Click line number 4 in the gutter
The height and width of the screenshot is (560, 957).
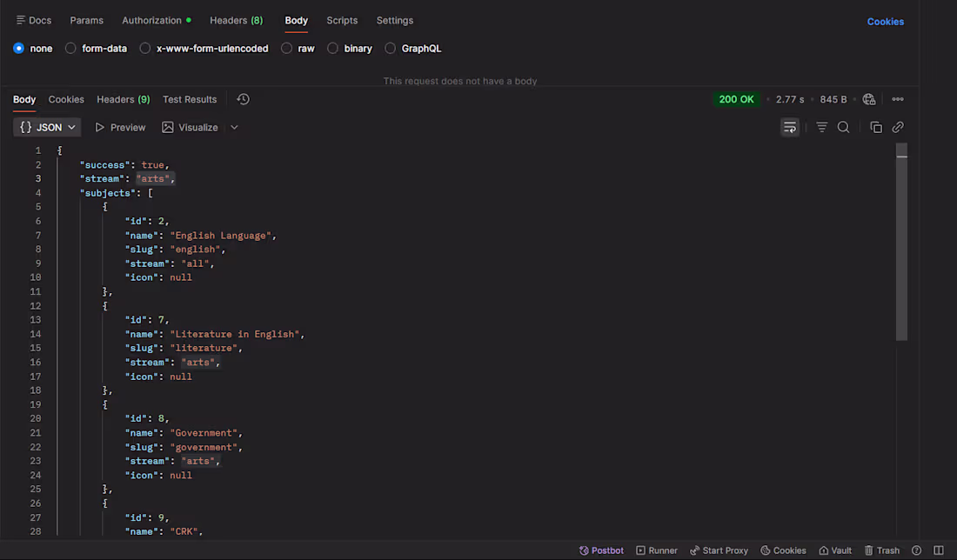pos(37,193)
